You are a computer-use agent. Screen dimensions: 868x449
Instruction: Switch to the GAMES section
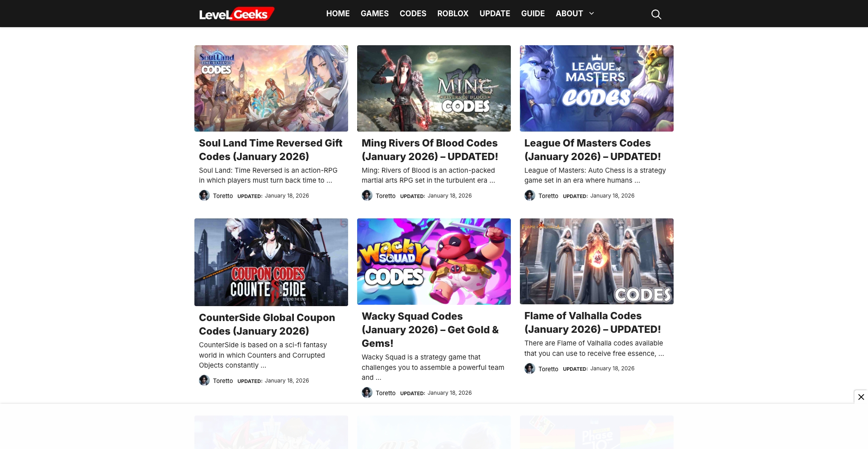point(374,14)
